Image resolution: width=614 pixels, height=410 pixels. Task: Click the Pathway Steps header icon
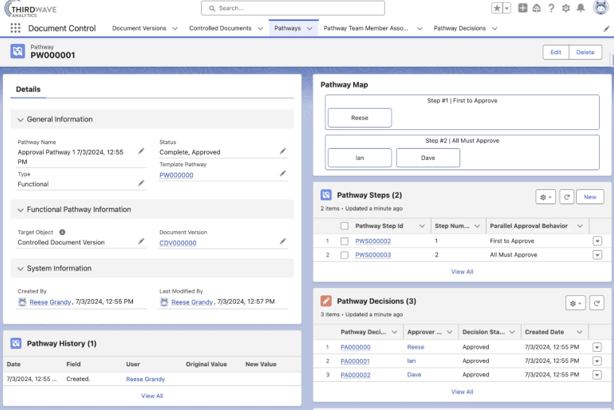point(326,195)
